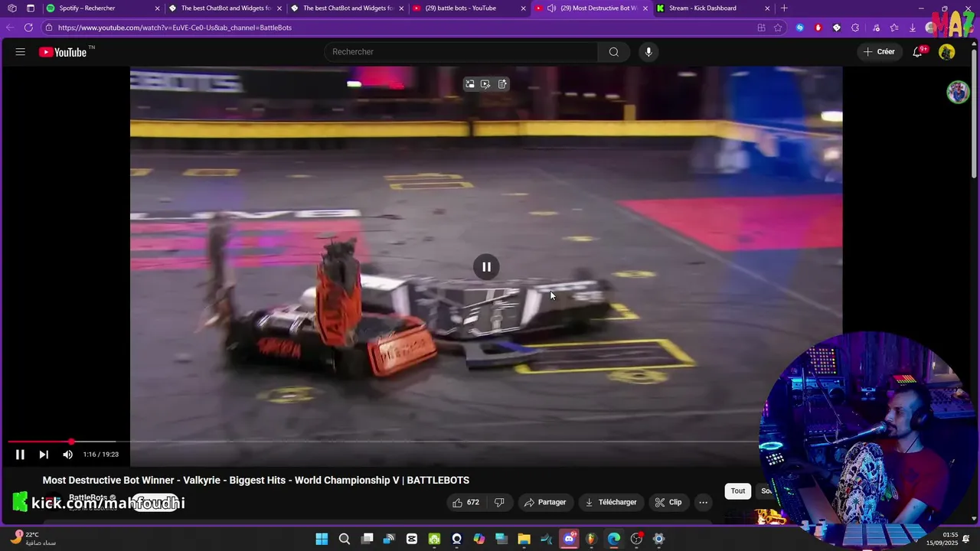The height and width of the screenshot is (551, 980).
Task: Open the split screen icon in address bar
Action: click(761, 28)
